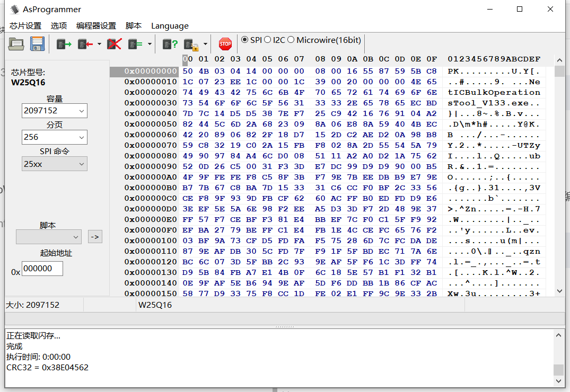Open the 选项 menu
This screenshot has width=570, height=392.
pos(58,26)
